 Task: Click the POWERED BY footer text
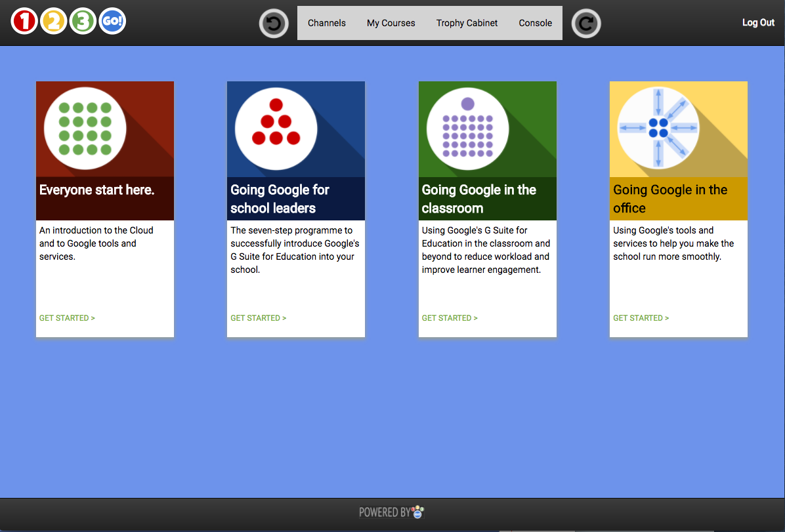coord(385,512)
